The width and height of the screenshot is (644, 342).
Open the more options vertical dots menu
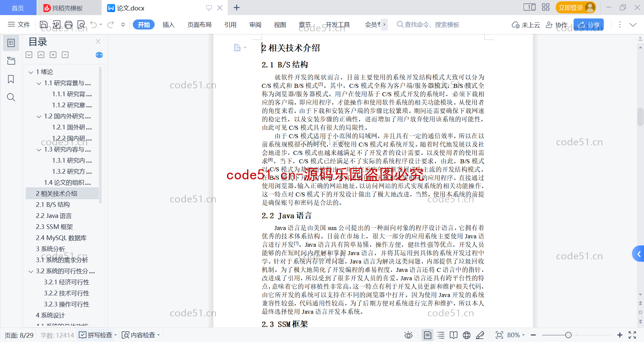coord(620,24)
